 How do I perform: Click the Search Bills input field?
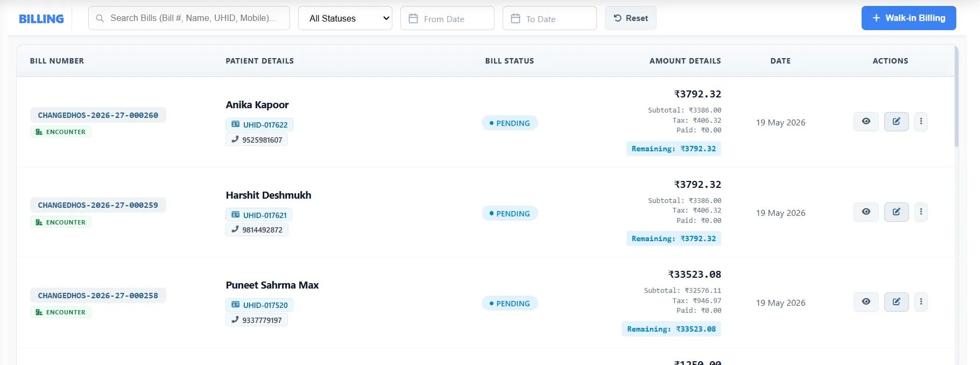coord(189,18)
